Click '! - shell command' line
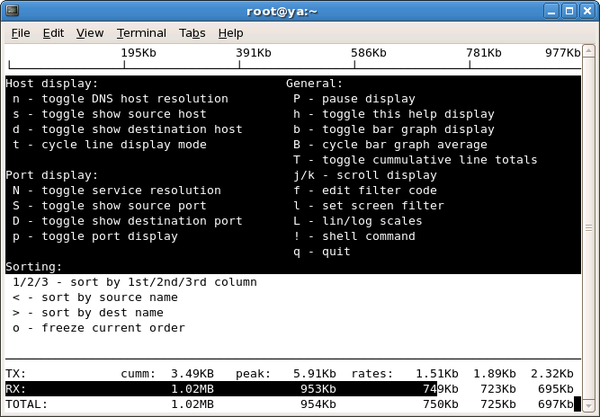 (354, 236)
